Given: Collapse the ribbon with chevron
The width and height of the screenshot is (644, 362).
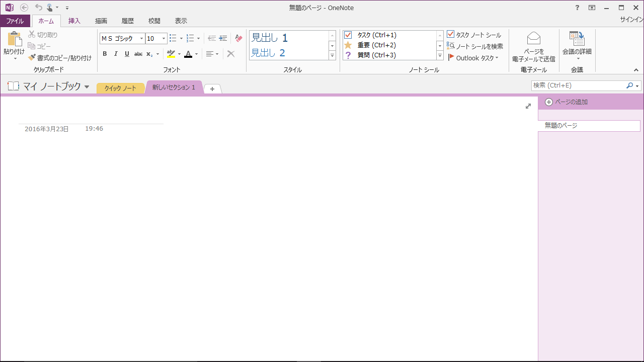Looking at the screenshot, I should [636, 70].
